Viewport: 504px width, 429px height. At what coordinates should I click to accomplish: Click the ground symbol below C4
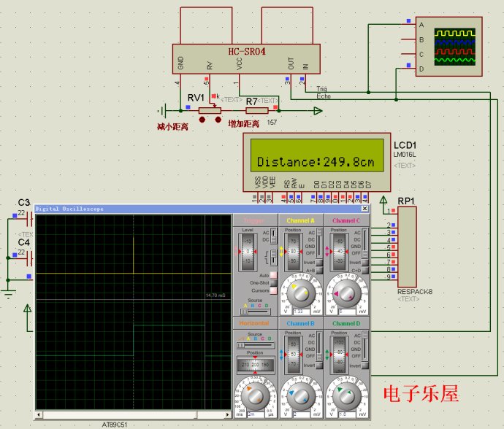pos(8,294)
